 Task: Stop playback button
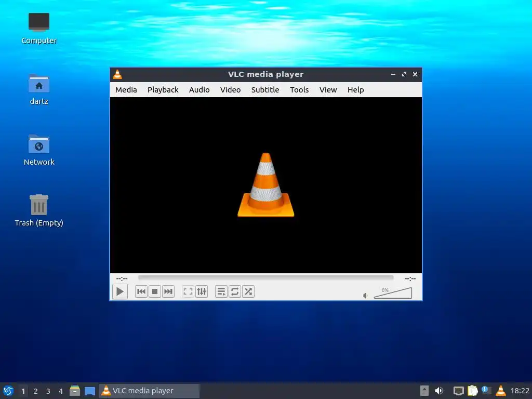point(155,291)
